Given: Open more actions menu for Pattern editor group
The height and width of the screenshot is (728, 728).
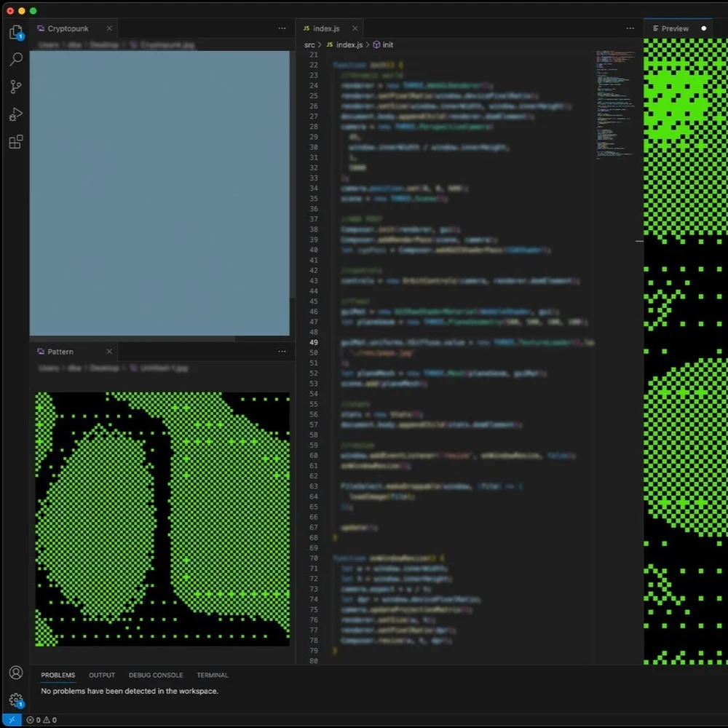Looking at the screenshot, I should pos(282,352).
